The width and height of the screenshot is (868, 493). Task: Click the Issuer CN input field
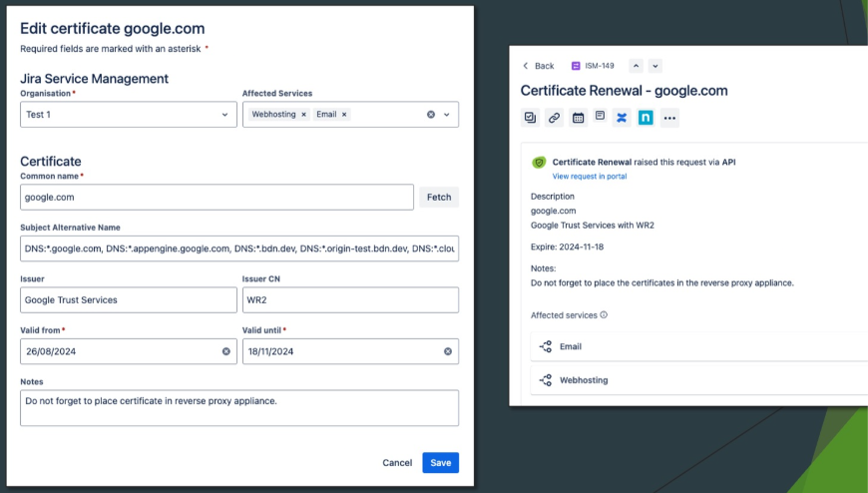point(350,299)
